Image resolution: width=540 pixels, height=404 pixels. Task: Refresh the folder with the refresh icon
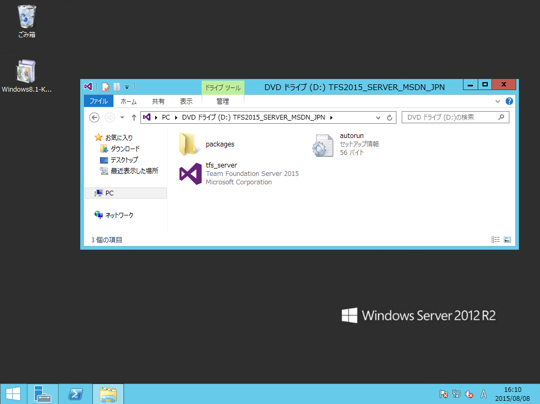pos(390,117)
